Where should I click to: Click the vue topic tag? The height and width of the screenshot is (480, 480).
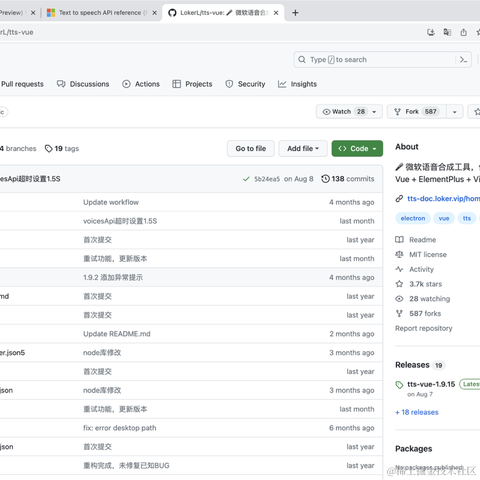444,218
